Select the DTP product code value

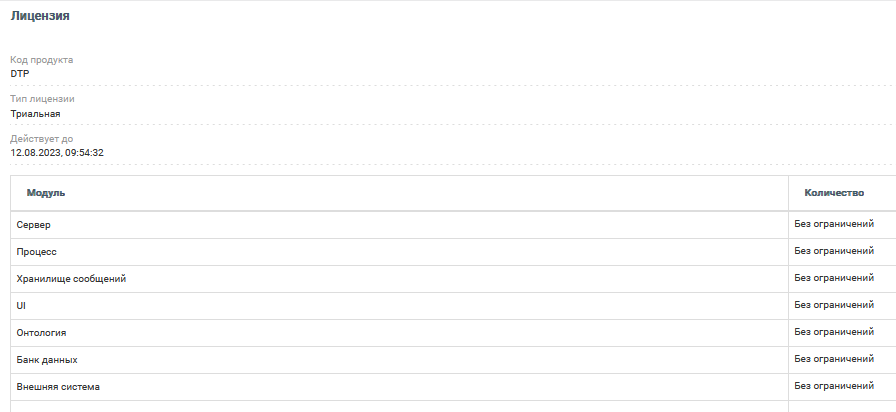tap(20, 74)
